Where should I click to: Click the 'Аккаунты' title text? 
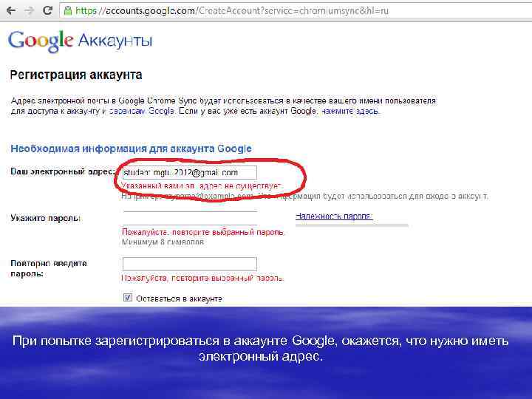(x=115, y=41)
